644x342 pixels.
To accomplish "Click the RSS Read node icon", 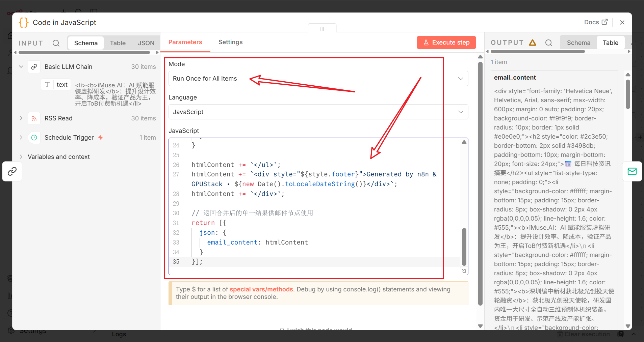I will coord(34,118).
